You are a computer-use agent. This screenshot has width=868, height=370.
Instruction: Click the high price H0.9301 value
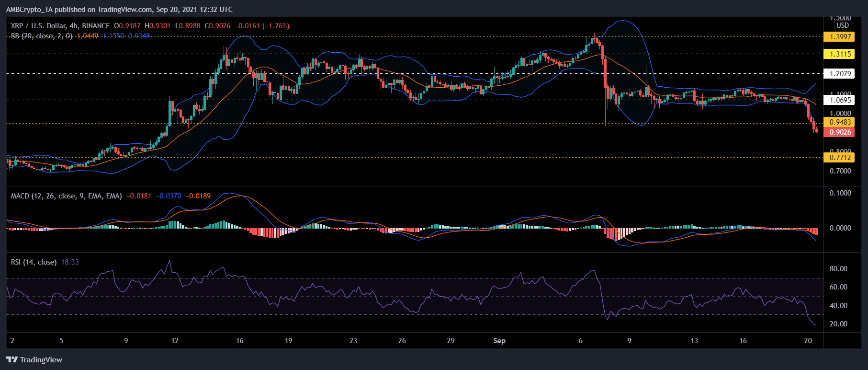pyautogui.click(x=158, y=26)
